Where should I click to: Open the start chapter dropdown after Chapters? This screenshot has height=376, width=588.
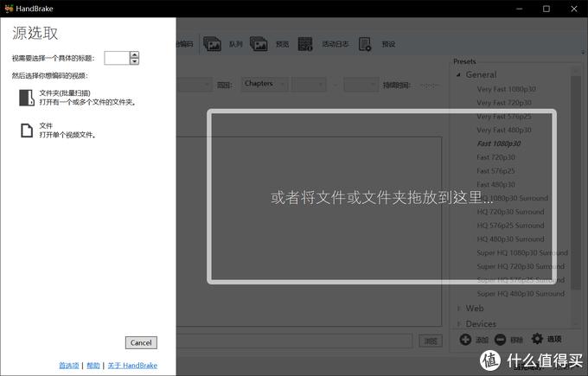(x=309, y=85)
